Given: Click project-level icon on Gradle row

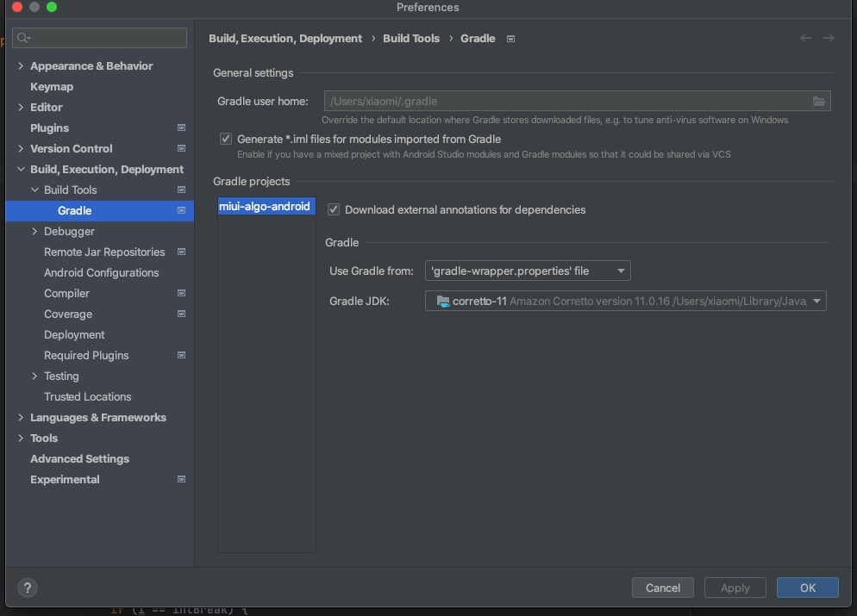Looking at the screenshot, I should (181, 211).
